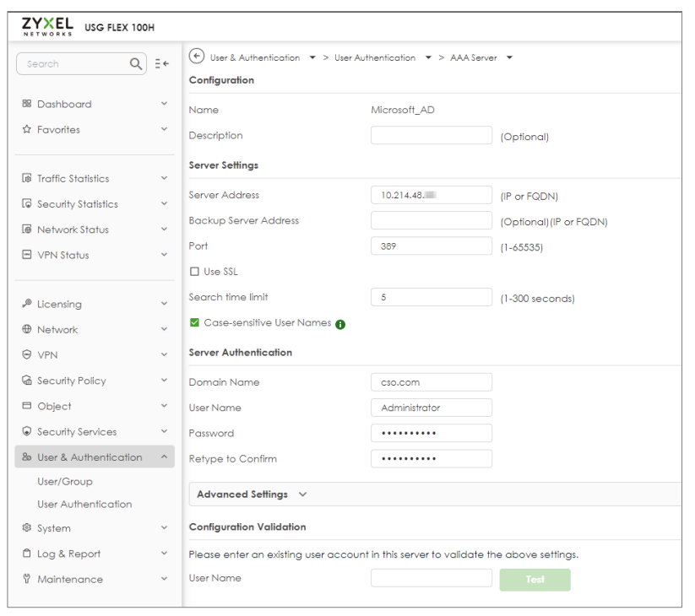
Task: Open the User & Authentication breadcrumb dropdown arrow
Action: point(312,57)
